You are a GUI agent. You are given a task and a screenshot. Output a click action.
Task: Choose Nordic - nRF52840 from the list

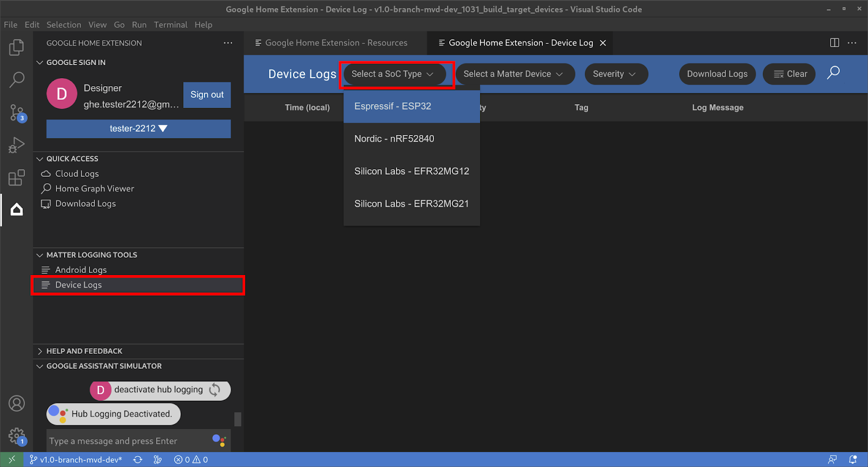click(x=394, y=139)
